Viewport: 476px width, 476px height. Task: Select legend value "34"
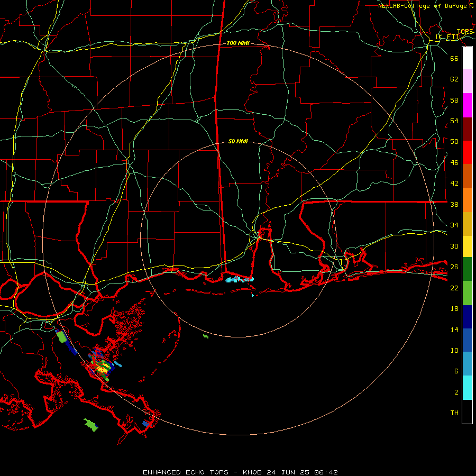tap(454, 225)
